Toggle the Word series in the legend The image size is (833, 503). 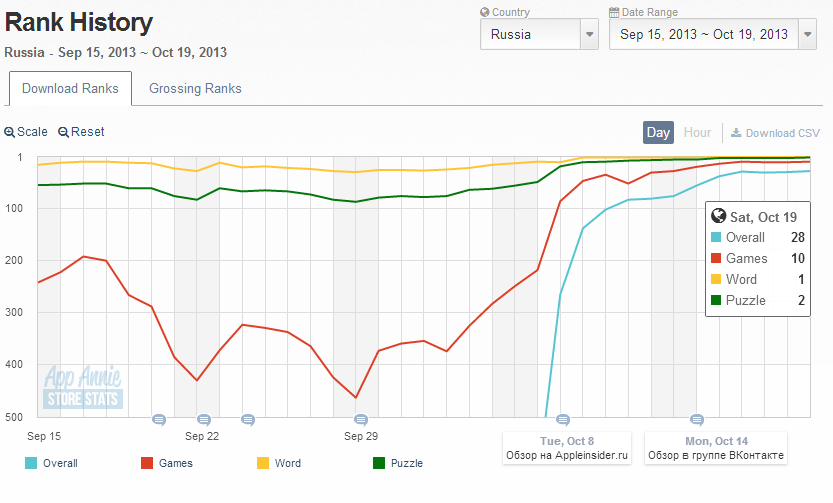(x=279, y=463)
